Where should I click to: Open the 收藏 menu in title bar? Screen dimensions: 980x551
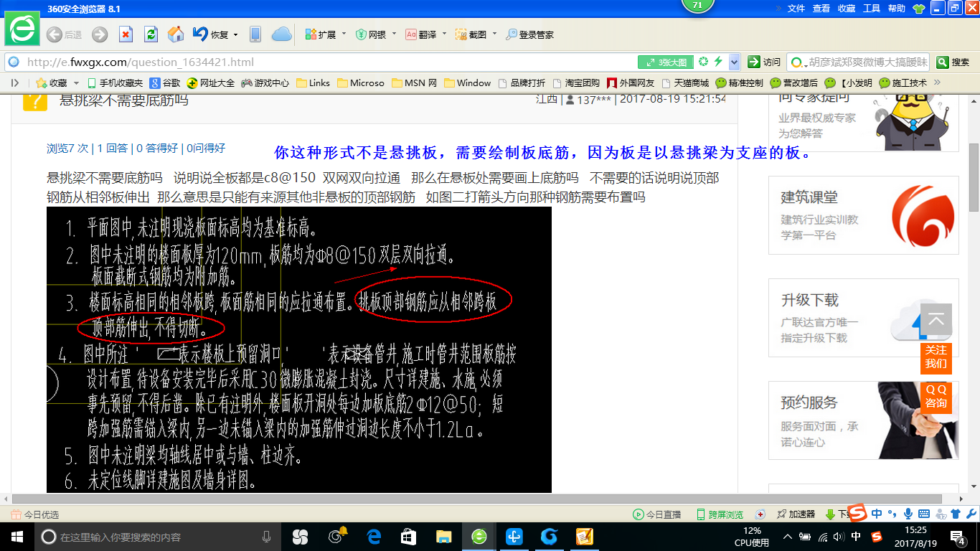[847, 8]
